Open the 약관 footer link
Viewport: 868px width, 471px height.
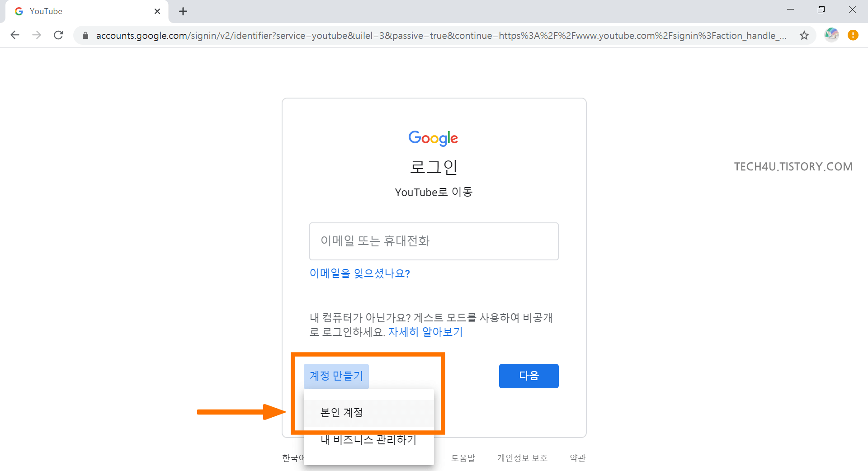pyautogui.click(x=578, y=458)
